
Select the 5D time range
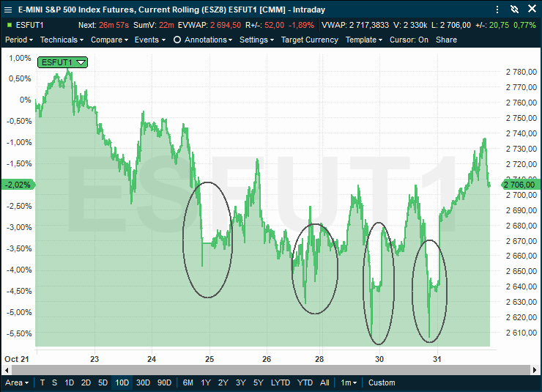tap(103, 382)
